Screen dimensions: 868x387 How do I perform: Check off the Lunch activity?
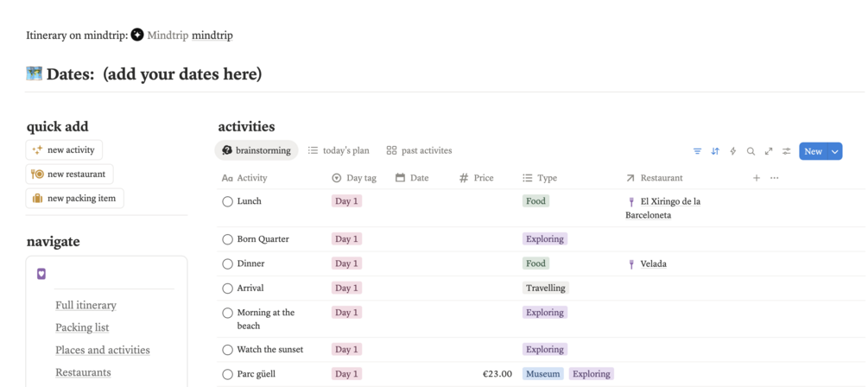click(x=227, y=201)
